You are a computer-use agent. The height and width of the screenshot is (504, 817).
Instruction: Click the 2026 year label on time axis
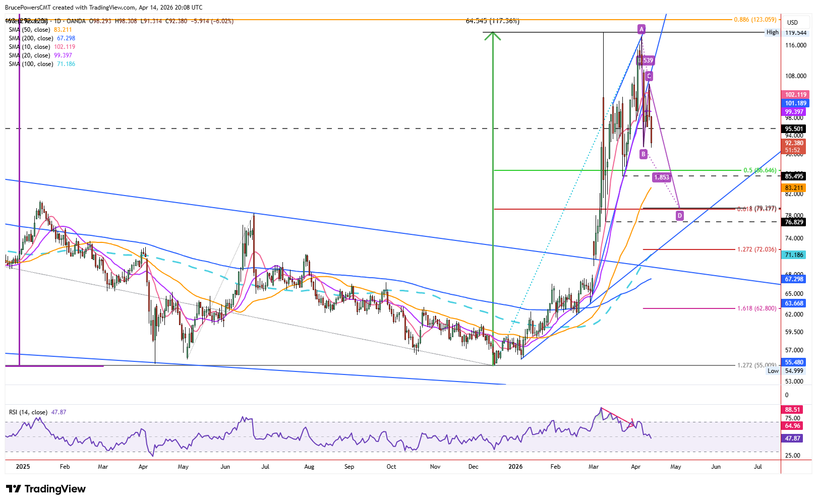click(515, 467)
